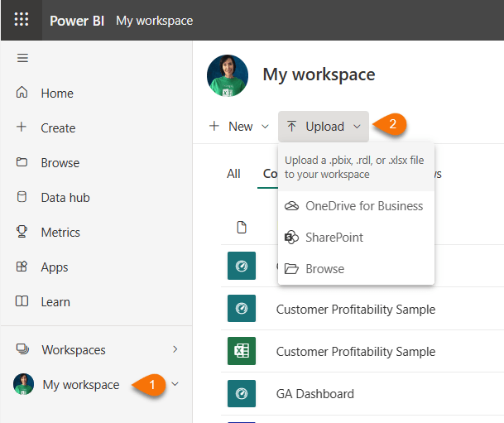Click the Metrics trophy icon
Image resolution: width=504 pixels, height=423 pixels.
click(22, 232)
